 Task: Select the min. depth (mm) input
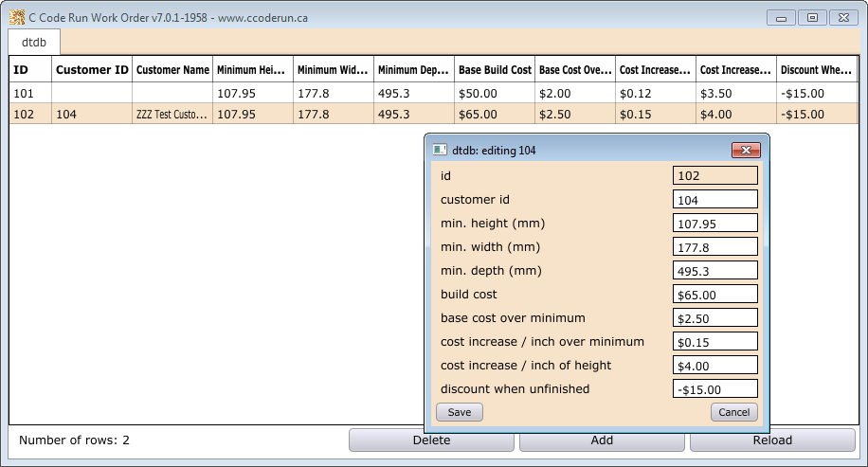(714, 270)
